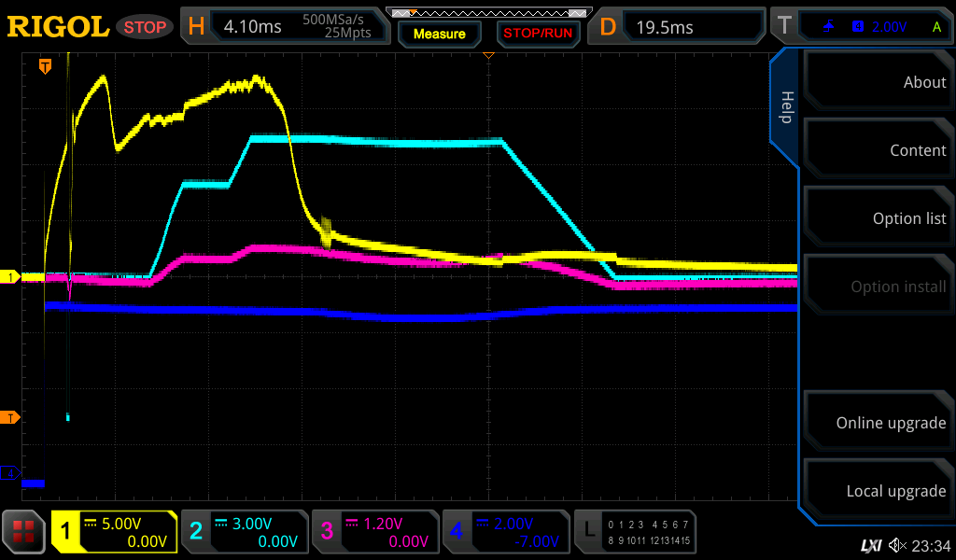Open the function navigation menu icon
The image size is (956, 560).
(24, 532)
